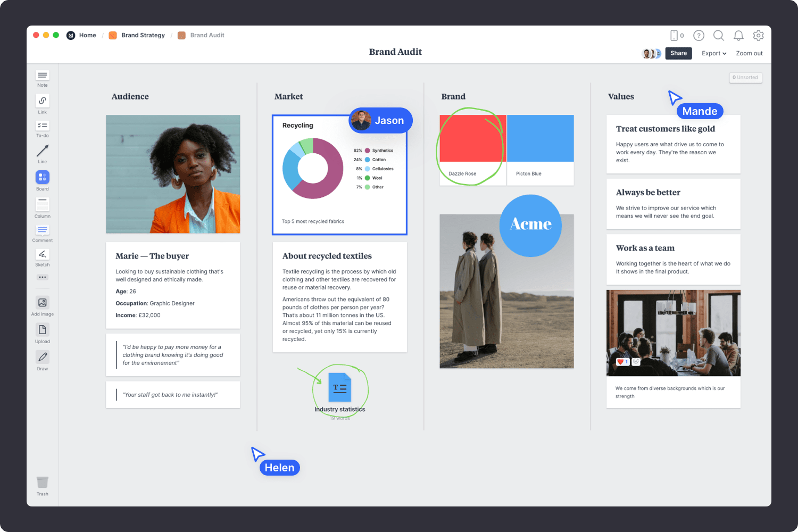The image size is (798, 532).
Task: Toggle the highlighted Board tool
Action: 42,177
